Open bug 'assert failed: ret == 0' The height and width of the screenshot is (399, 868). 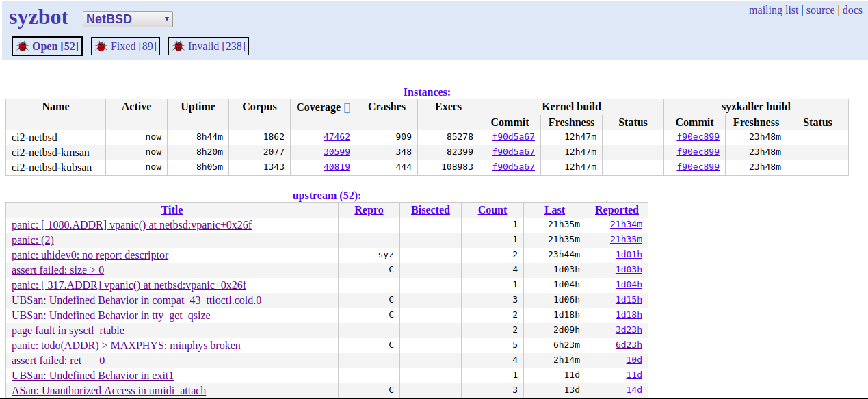click(x=58, y=361)
